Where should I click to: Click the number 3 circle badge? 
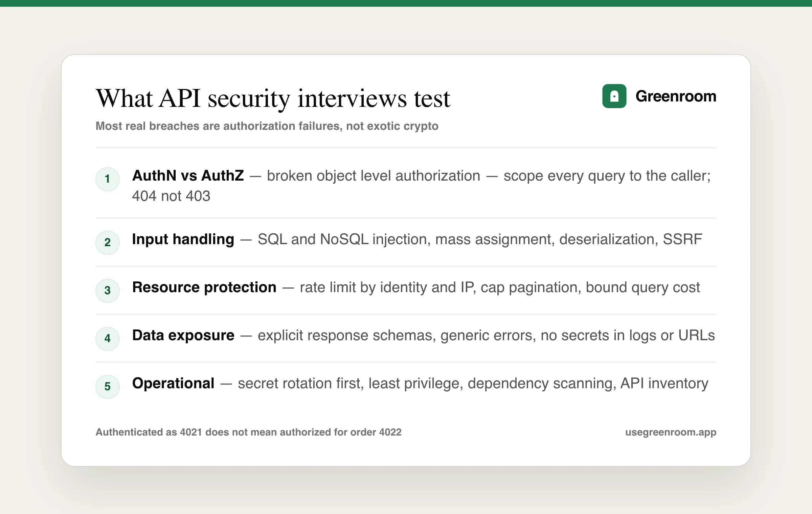click(x=108, y=290)
